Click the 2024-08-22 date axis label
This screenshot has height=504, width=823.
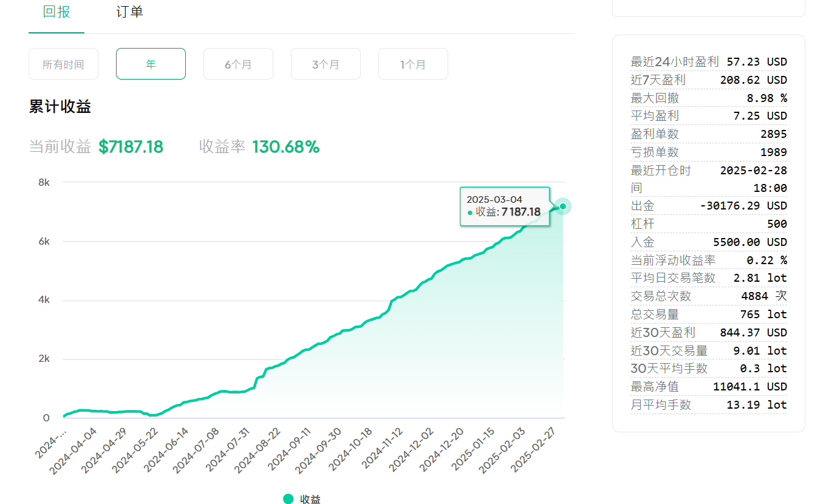tap(259, 449)
